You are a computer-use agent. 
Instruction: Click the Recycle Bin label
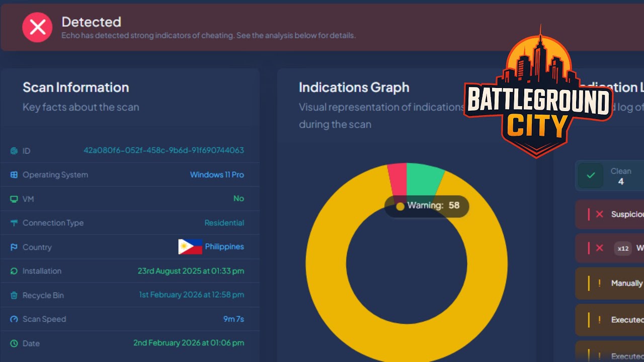point(43,295)
